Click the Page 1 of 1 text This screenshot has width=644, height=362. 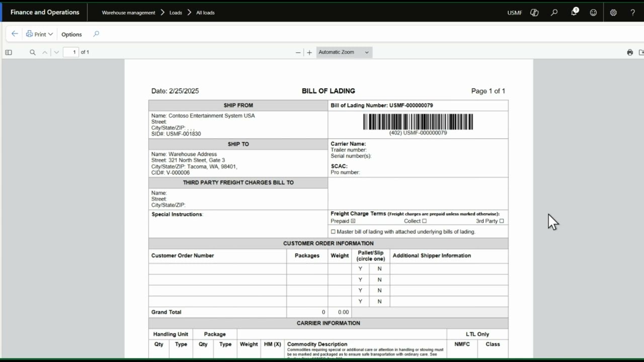point(488,91)
